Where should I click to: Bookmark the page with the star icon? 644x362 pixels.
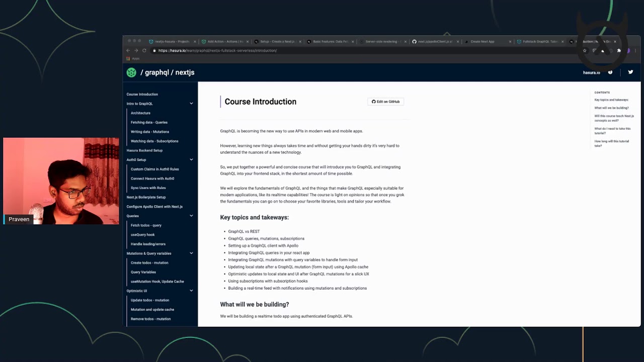click(x=585, y=50)
